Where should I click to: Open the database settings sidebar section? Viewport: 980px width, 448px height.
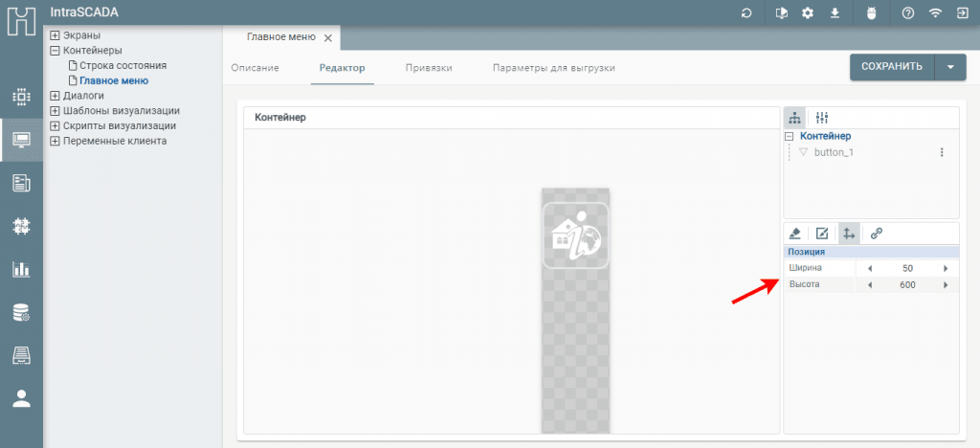pyautogui.click(x=22, y=312)
